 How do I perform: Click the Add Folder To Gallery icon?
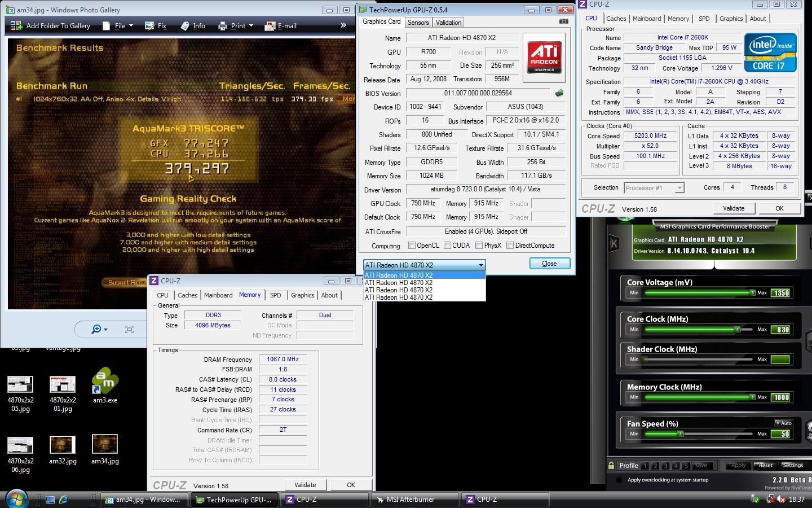click(x=16, y=25)
